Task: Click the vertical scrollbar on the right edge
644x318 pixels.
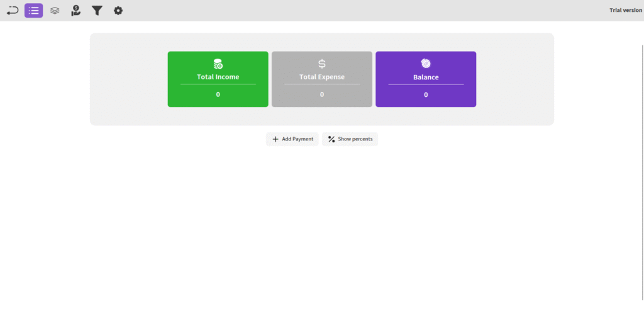Action: tap(641, 164)
